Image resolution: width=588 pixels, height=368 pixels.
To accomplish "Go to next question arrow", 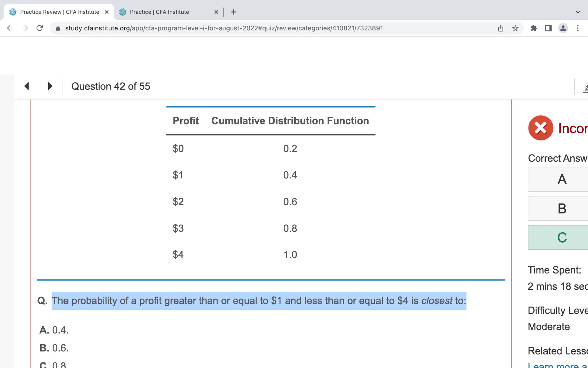I will point(50,86).
